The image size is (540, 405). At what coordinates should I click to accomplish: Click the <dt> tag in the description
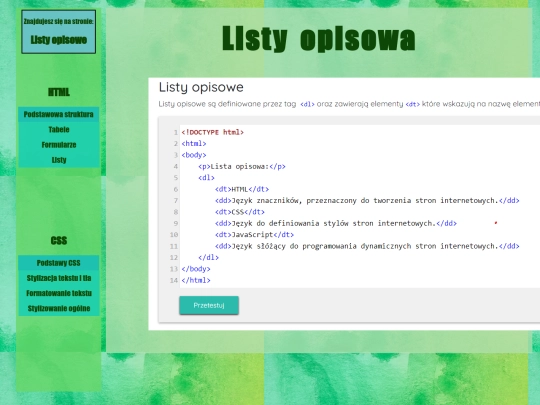[413, 104]
